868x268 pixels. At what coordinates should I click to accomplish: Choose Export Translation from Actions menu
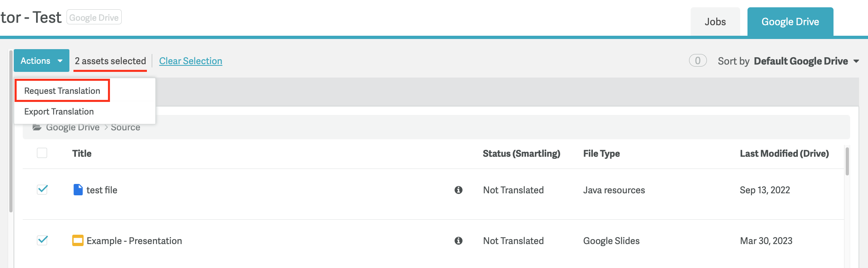59,112
